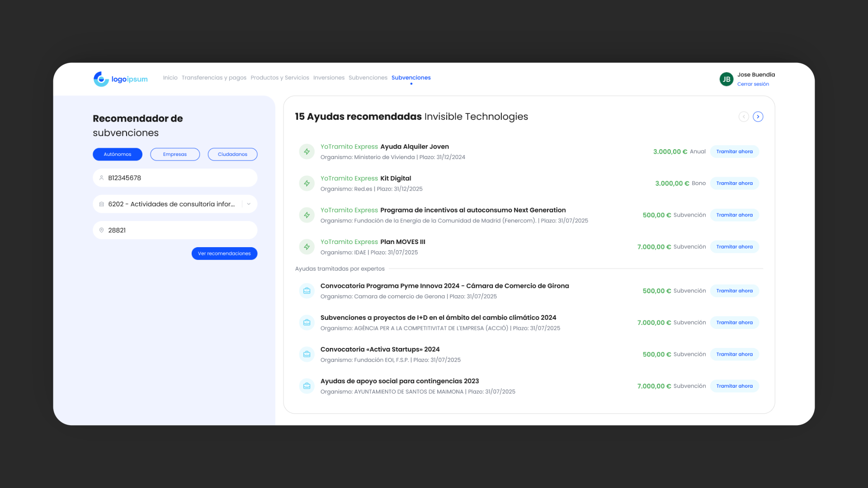Viewport: 868px width, 488px height.
Task: Click briefcase icon for Pyme Innova 2024
Action: coord(307,291)
